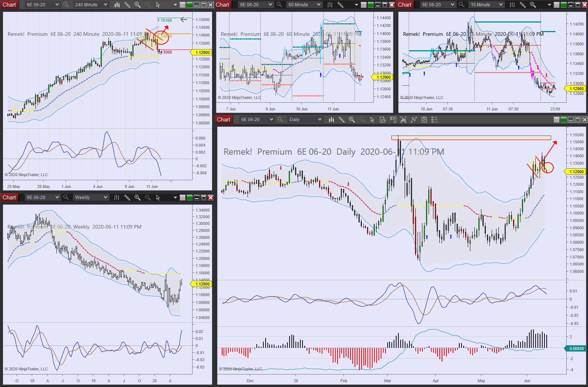Expand instrument selector in the Weekly chart
Screen dimensions: 588x387
point(42,197)
